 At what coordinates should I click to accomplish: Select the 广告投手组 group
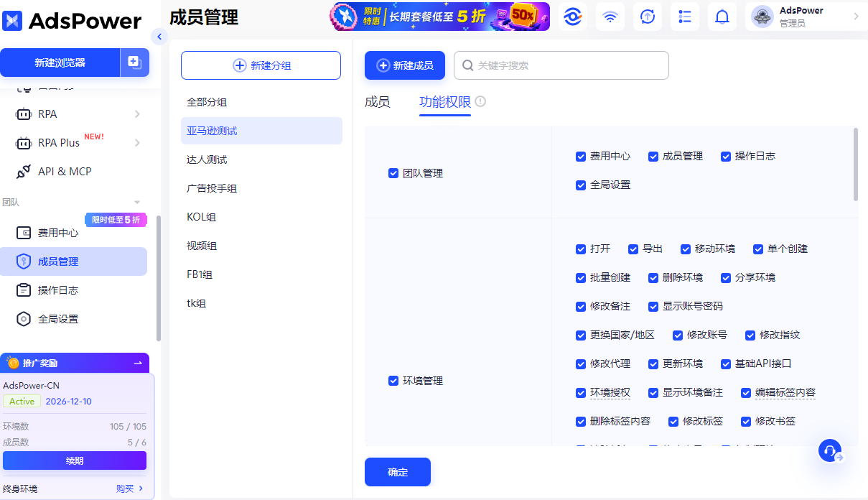point(261,188)
